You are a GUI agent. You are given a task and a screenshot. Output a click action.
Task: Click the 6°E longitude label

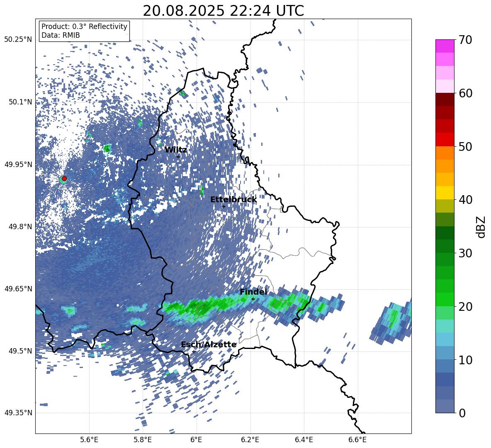[x=196, y=440]
